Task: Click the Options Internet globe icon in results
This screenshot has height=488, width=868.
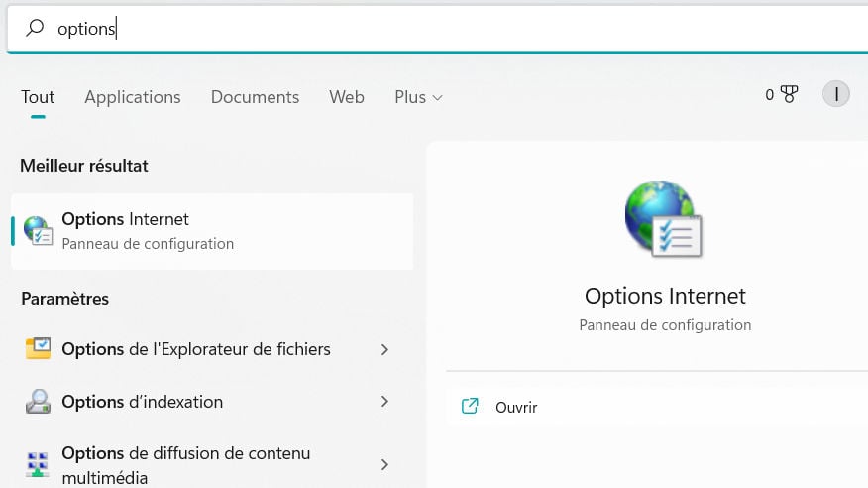Action: [x=38, y=230]
